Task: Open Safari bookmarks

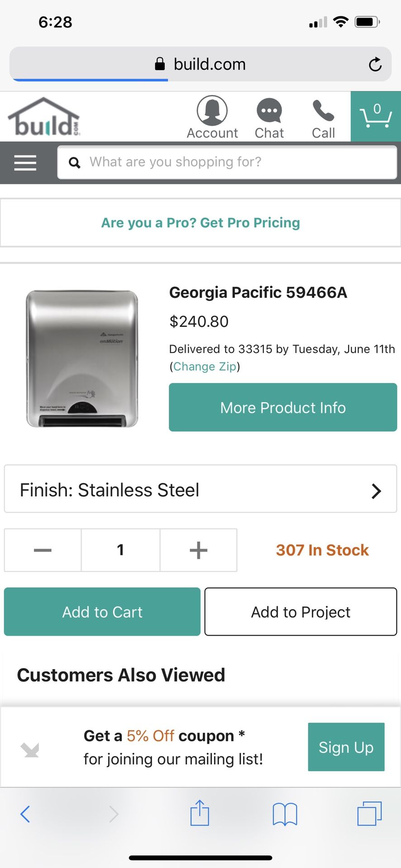Action: click(285, 814)
